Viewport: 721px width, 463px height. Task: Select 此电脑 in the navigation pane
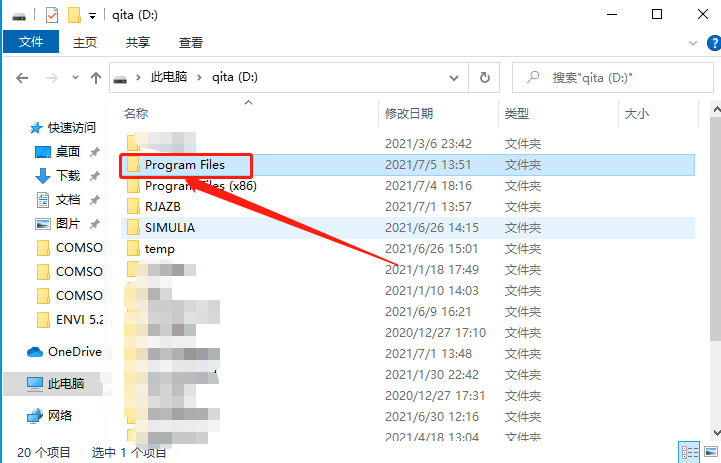[53, 383]
